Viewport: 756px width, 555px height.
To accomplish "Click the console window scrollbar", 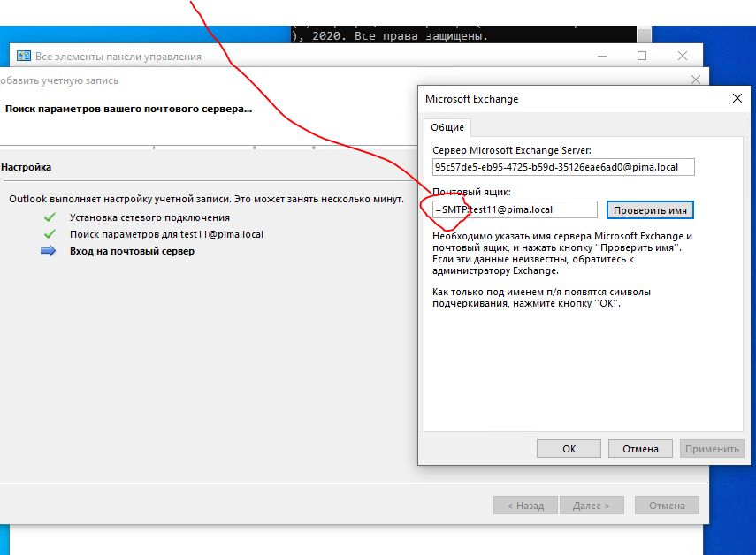I will [644, 34].
